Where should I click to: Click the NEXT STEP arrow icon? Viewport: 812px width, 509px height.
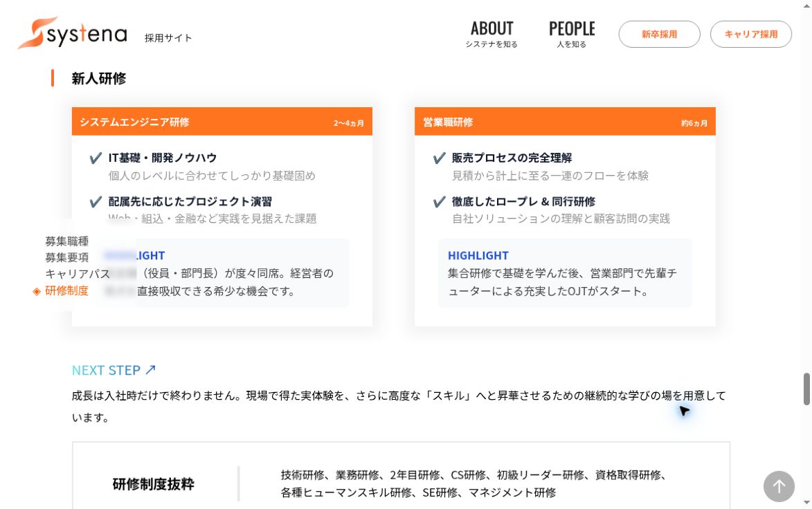coord(151,370)
